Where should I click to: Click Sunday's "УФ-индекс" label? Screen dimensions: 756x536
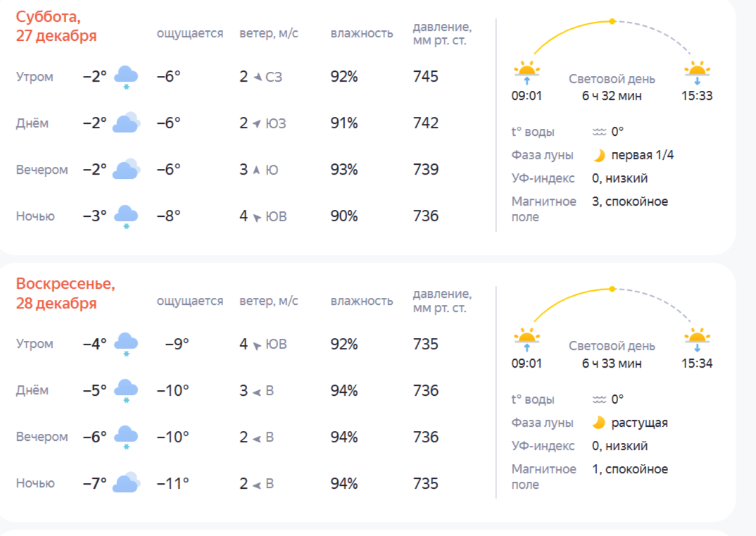pyautogui.click(x=543, y=446)
